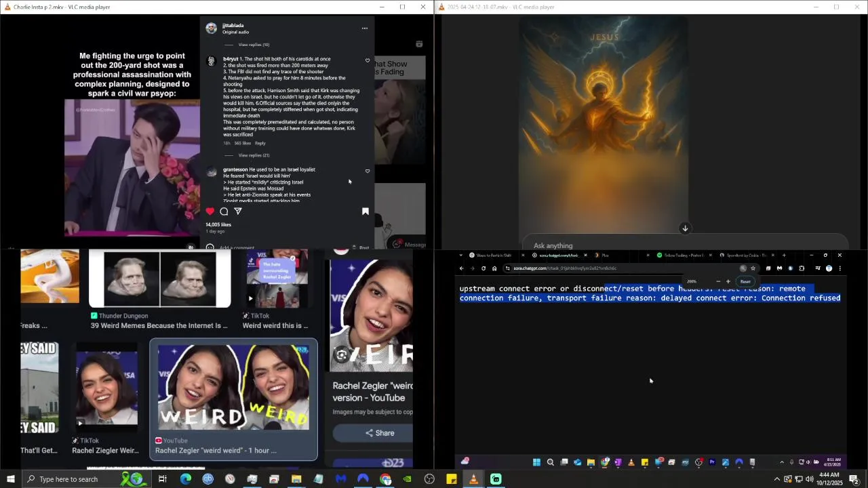Open Premiere Pro in recorded taskbar

(712, 462)
